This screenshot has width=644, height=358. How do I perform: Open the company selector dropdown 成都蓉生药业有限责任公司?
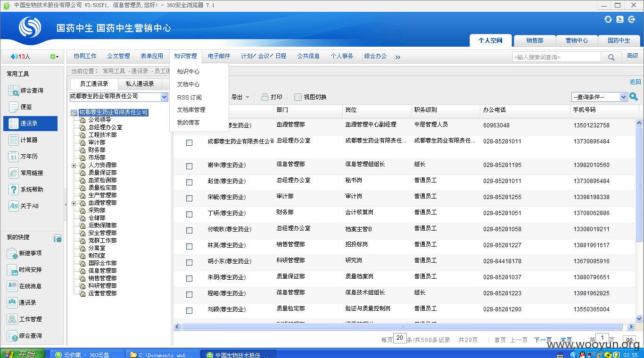[119, 97]
